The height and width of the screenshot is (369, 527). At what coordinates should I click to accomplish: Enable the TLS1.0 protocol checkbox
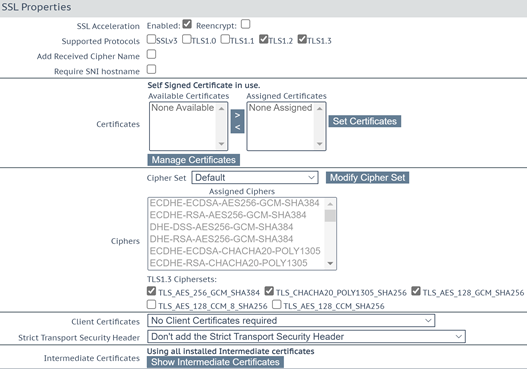[x=187, y=39]
